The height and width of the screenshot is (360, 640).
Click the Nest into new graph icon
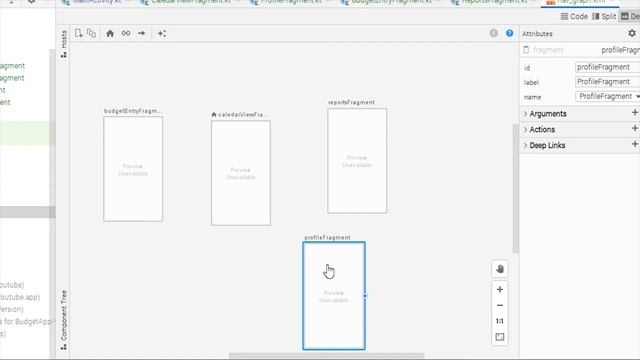click(91, 33)
